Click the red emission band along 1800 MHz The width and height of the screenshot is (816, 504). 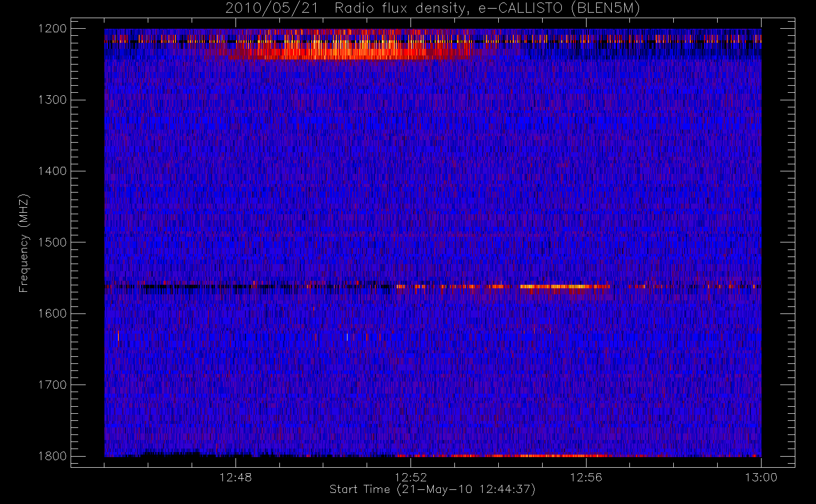tap(504, 456)
